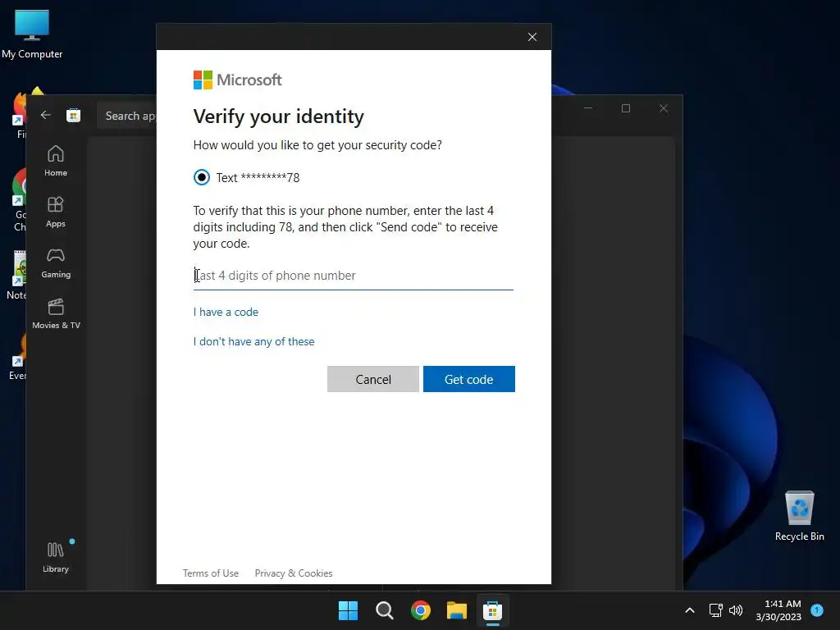Click the back arrow in Microsoft Store
This screenshot has height=630, width=840.
46,115
